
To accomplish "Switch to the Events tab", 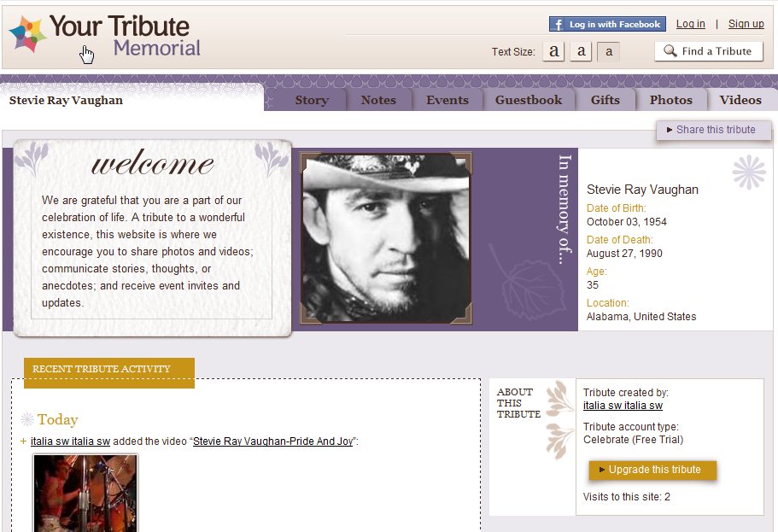I will click(x=447, y=100).
